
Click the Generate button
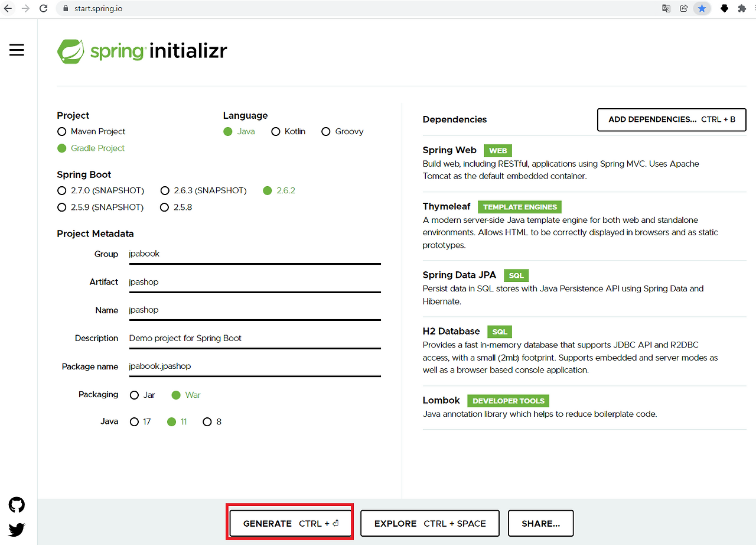(289, 523)
